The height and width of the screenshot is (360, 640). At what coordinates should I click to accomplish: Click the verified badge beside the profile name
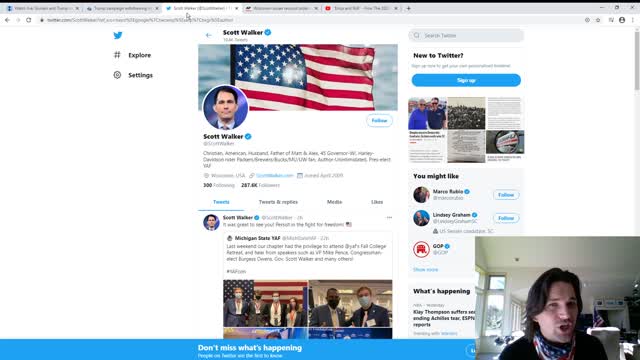pyautogui.click(x=248, y=136)
